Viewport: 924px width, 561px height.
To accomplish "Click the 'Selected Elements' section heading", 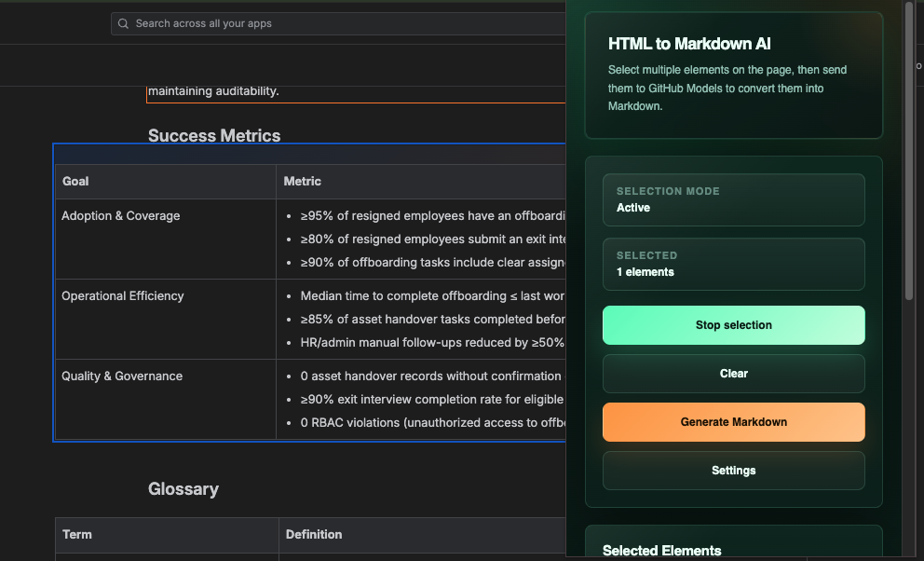I will (x=661, y=551).
